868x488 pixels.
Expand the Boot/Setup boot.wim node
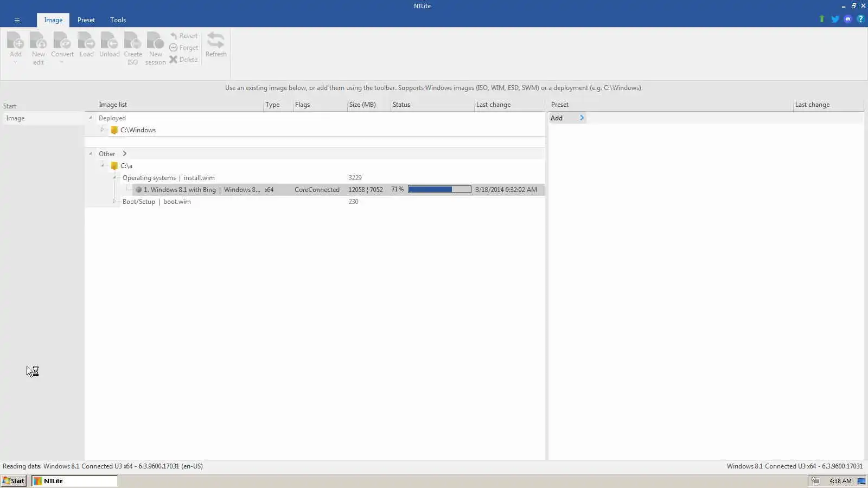click(x=114, y=201)
